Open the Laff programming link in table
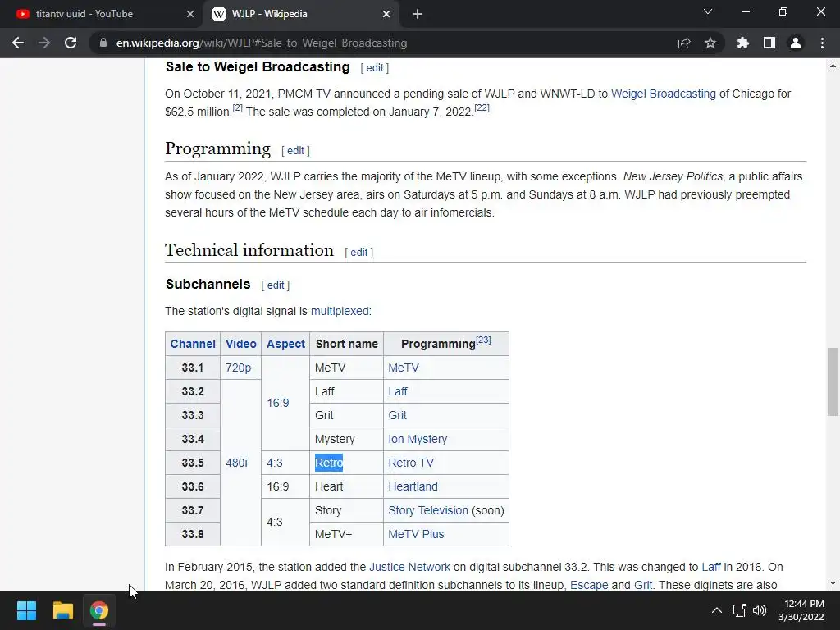The image size is (840, 630). (398, 391)
